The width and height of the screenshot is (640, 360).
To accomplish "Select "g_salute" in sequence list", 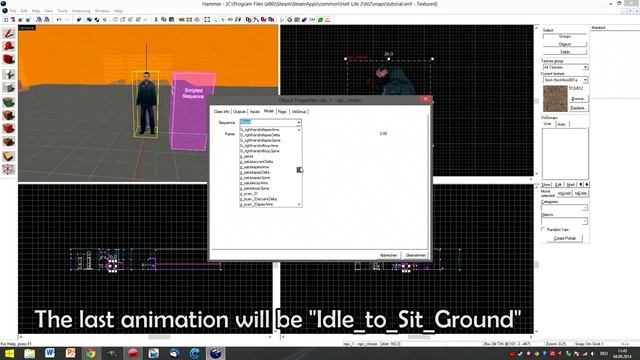I will [x=247, y=156].
